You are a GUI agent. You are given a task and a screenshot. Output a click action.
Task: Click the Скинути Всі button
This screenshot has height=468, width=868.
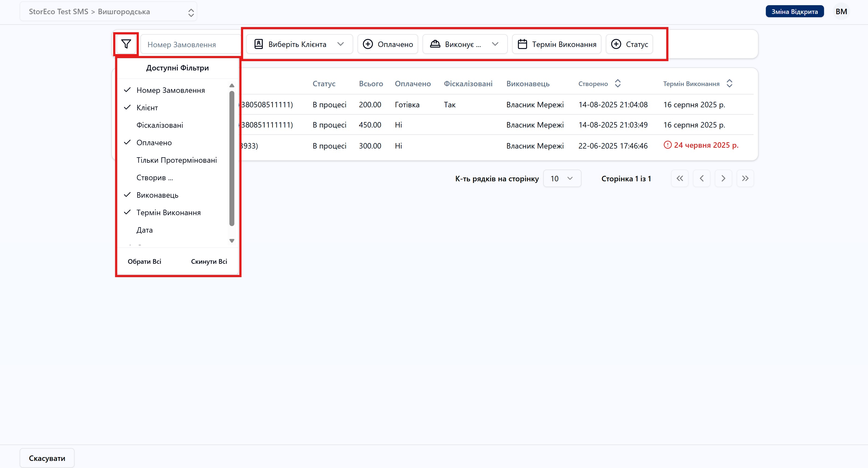tap(209, 262)
